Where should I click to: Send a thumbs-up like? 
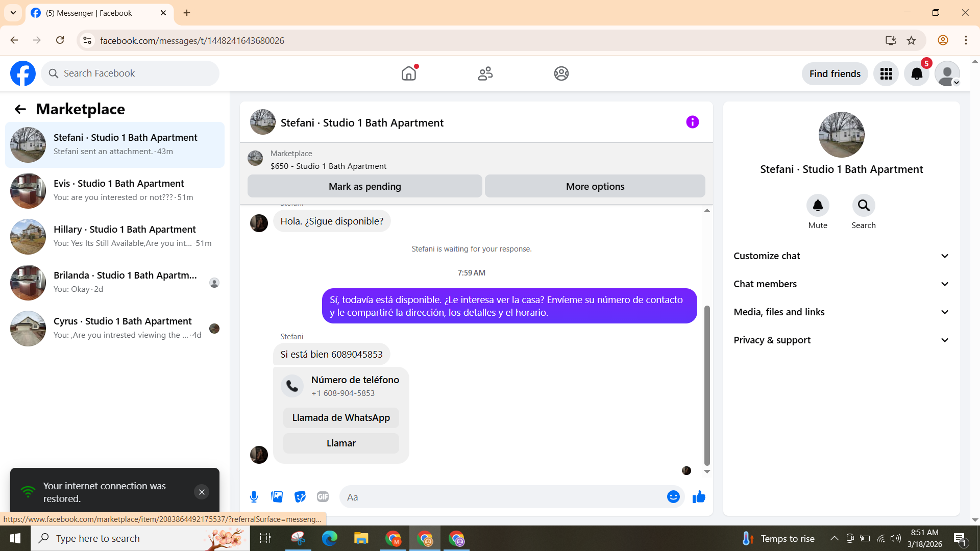coord(699,497)
